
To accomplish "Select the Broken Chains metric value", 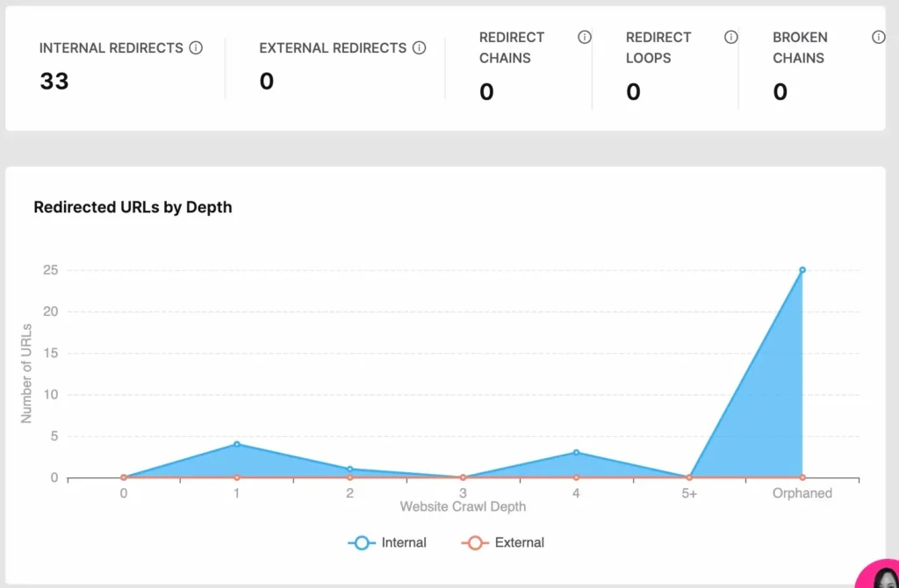I will pos(780,92).
